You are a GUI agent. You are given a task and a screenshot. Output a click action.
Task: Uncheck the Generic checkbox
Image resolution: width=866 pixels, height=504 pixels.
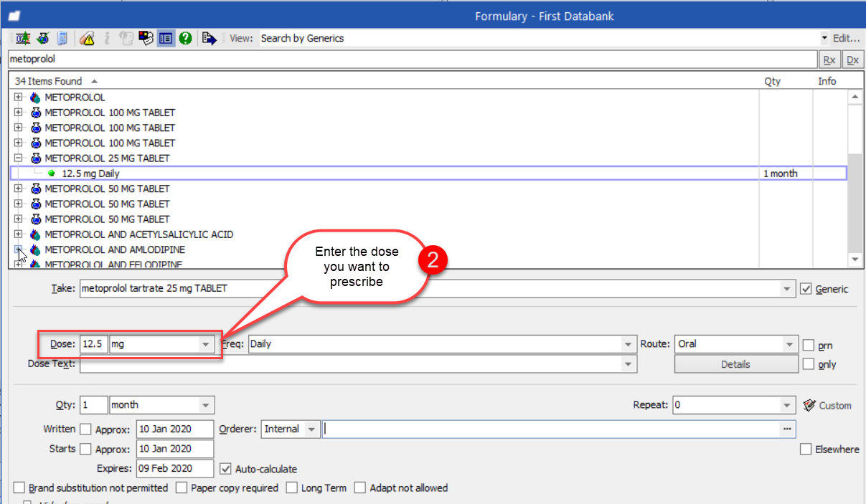pyautogui.click(x=806, y=289)
